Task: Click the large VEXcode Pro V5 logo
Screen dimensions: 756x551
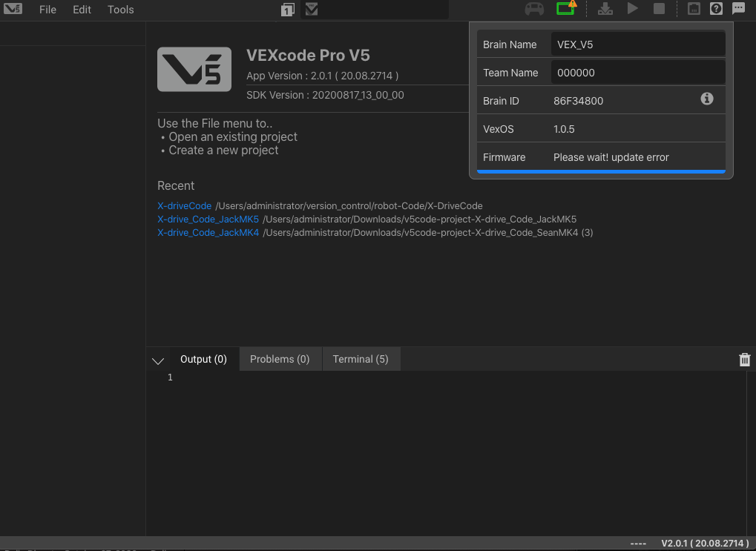Action: click(x=194, y=70)
